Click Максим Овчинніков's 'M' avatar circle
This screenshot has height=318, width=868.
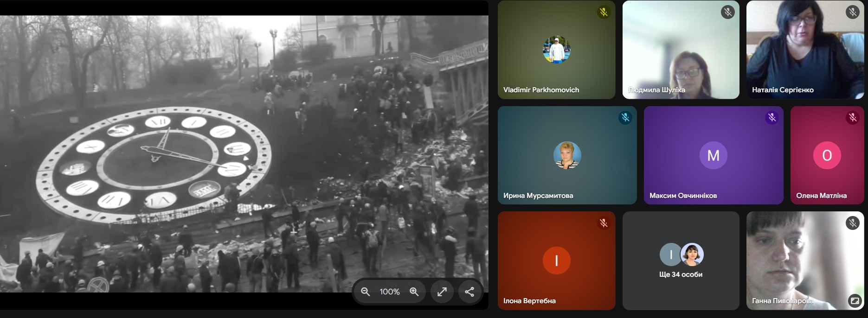713,155
